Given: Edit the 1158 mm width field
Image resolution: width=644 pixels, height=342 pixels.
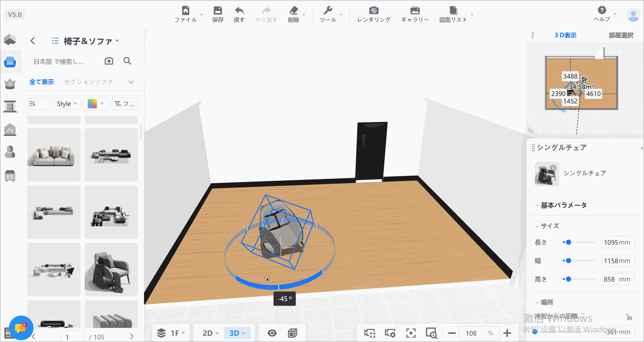Looking at the screenshot, I should click(x=618, y=261).
